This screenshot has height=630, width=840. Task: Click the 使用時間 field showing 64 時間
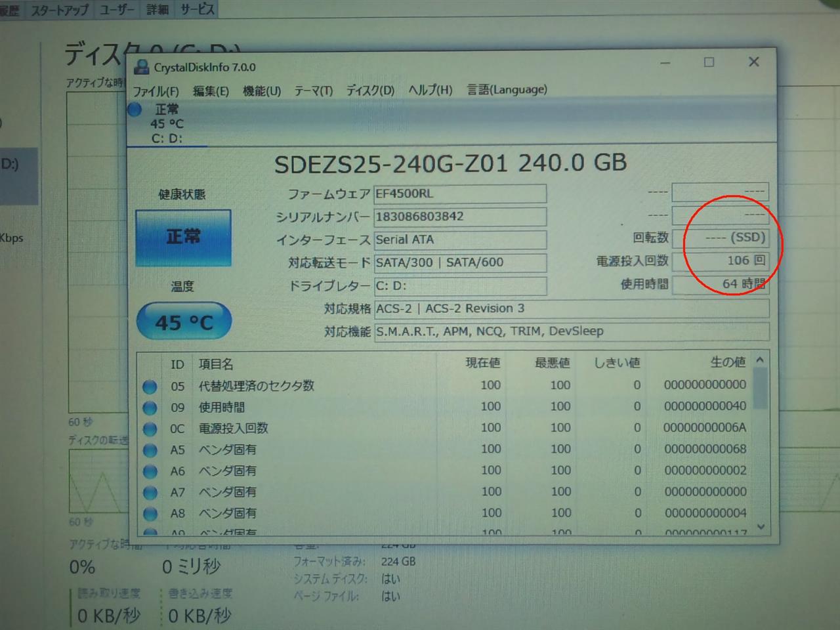721,284
